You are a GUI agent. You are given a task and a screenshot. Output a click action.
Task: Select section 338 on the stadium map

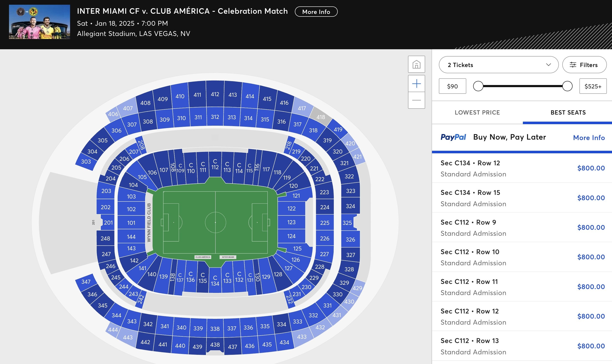215,329
